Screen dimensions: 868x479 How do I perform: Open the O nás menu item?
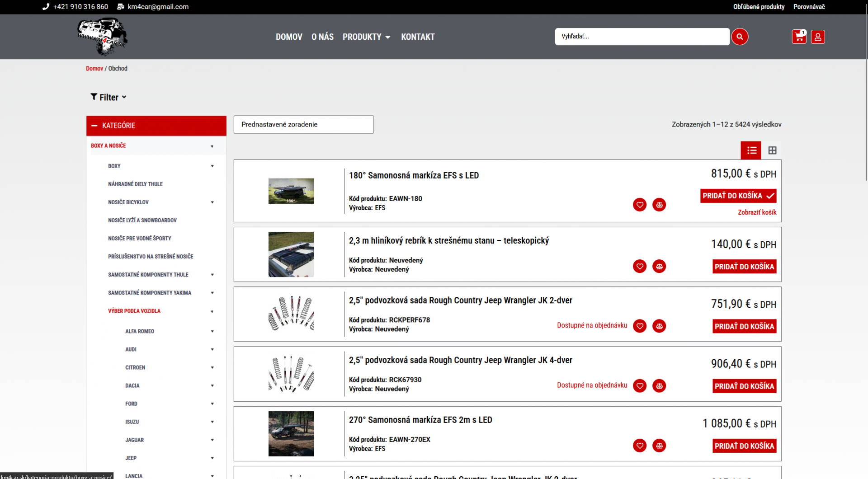[322, 37]
